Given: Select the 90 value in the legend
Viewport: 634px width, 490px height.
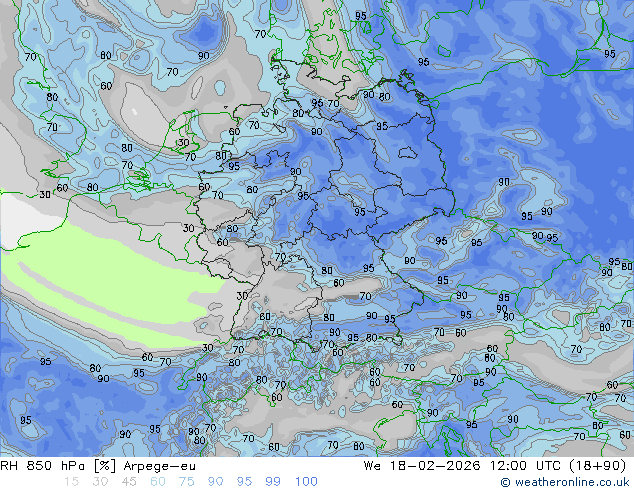Looking at the screenshot, I should [215, 482].
